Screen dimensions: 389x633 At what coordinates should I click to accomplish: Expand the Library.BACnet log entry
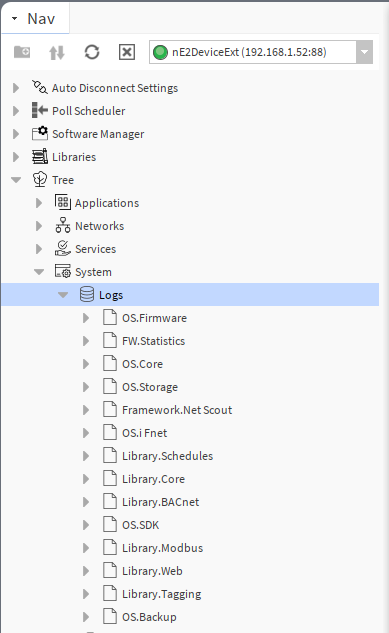tap(86, 502)
